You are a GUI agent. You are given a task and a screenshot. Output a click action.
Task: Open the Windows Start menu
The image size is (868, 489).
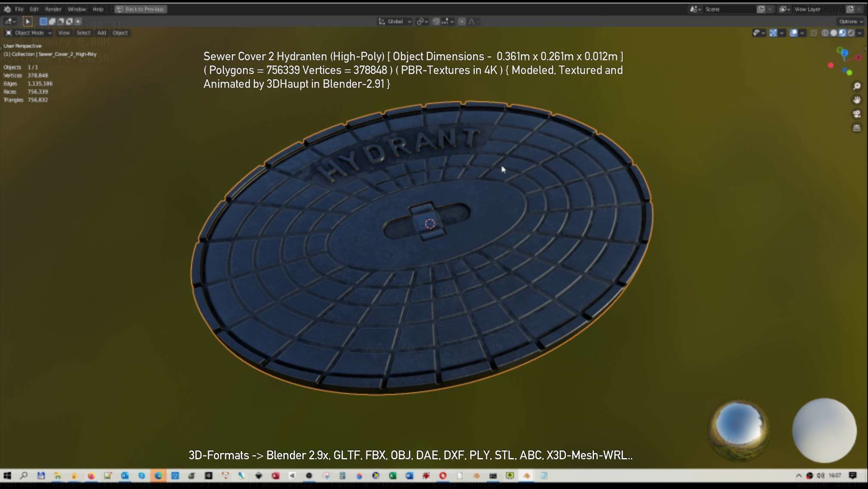pyautogui.click(x=7, y=476)
